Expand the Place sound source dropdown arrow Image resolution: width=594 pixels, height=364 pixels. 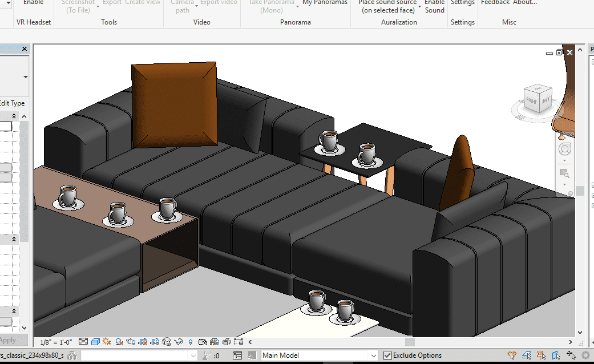coord(419,6)
